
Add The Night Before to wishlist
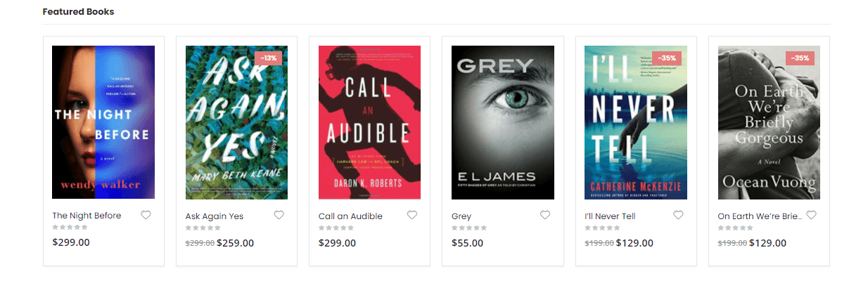point(146,215)
